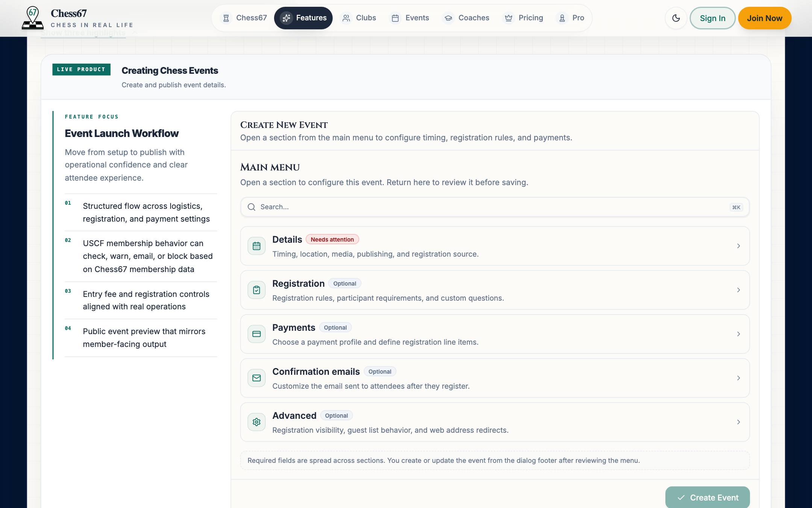Click the Event Launch Workflow heading
The height and width of the screenshot is (508, 812).
pos(121,133)
